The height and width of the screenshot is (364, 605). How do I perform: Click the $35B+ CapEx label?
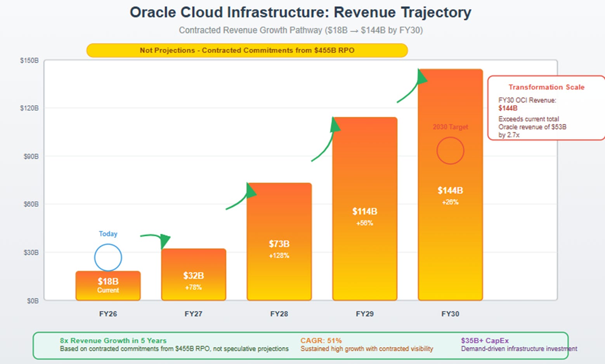pos(485,340)
